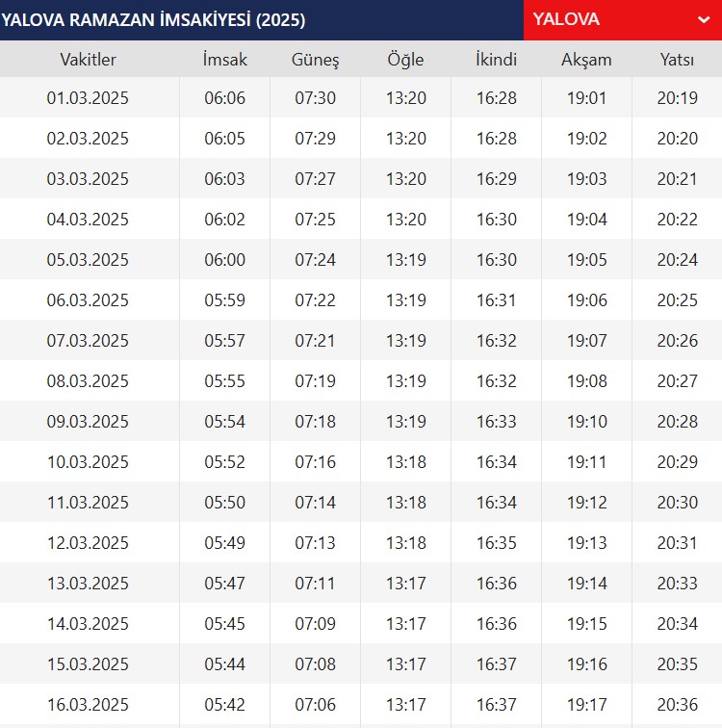
Task: Click İkindi time 16:29 for 03.03.2025
Action: (496, 179)
